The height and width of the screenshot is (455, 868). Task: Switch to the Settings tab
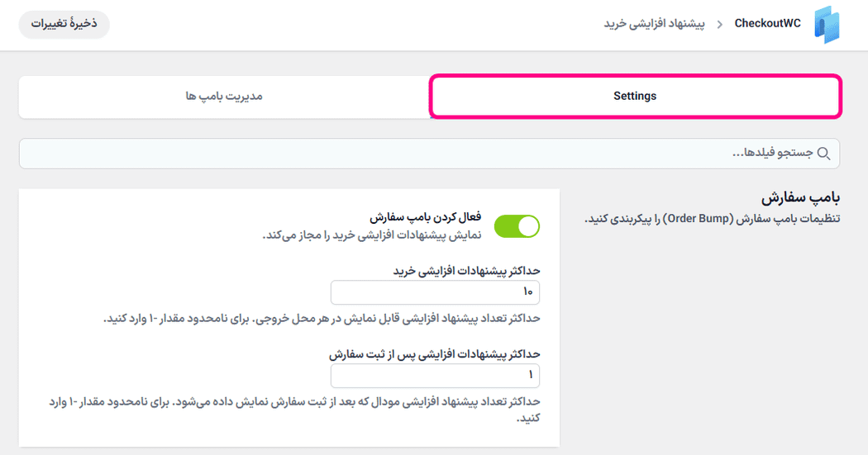pos(635,96)
